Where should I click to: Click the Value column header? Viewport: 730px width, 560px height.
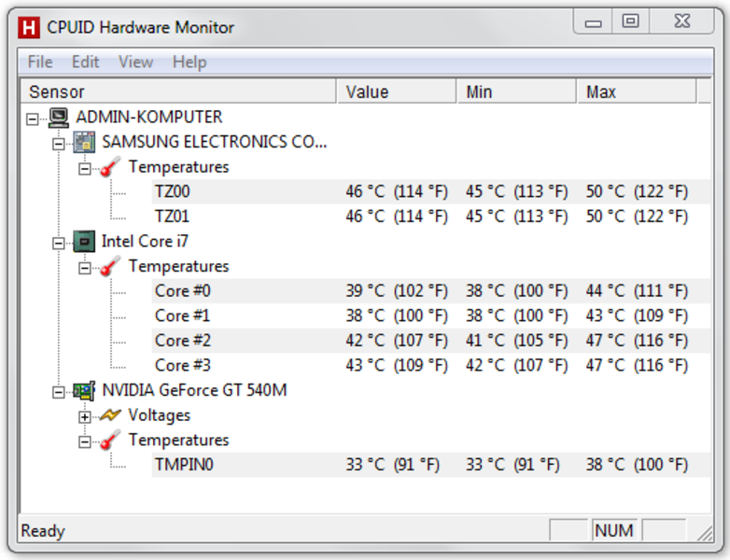pyautogui.click(x=396, y=91)
